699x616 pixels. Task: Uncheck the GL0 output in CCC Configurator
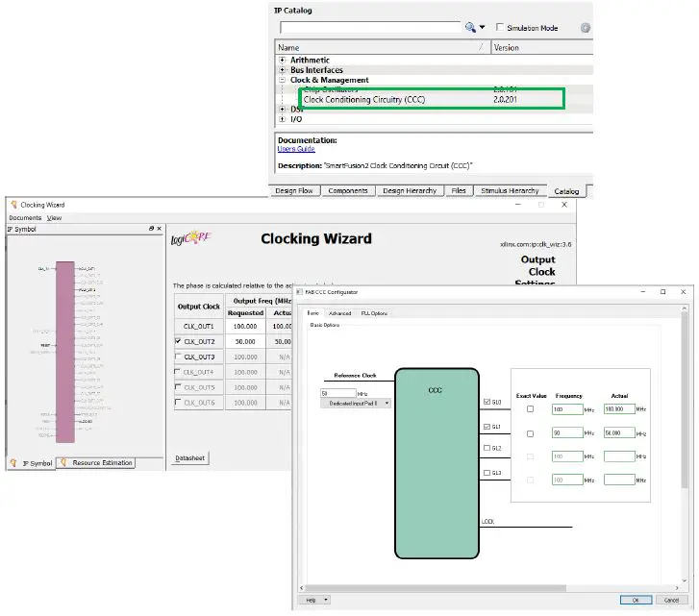pos(487,402)
